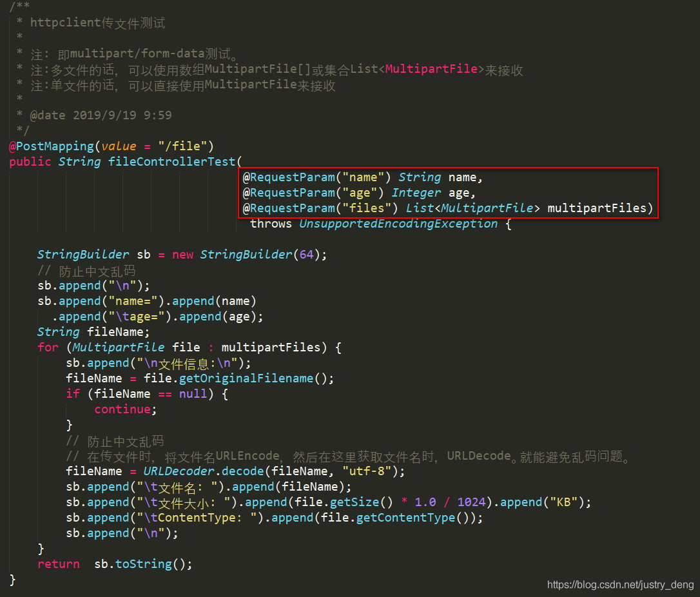700x597 pixels.
Task: Click List<MultipartFile> parameter type
Action: click(472, 208)
